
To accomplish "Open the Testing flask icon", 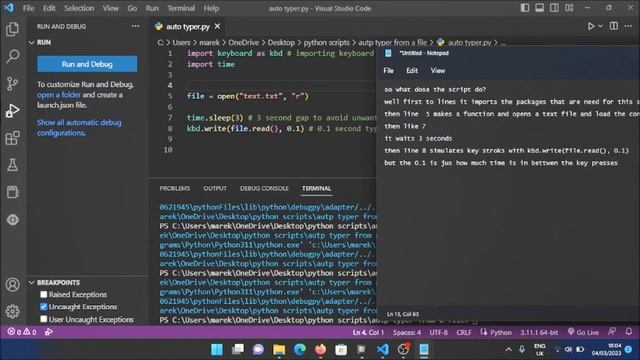I will click(12, 165).
